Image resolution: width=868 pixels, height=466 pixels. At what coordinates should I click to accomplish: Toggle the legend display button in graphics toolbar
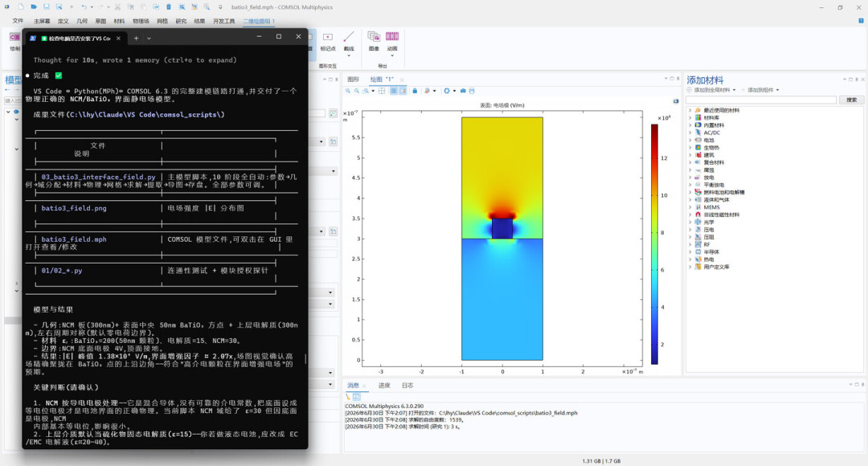point(403,91)
